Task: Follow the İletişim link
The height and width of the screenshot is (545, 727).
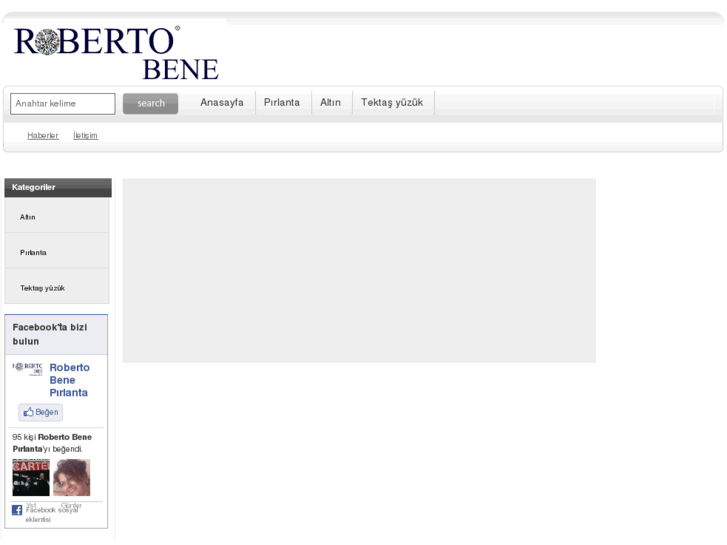Action: pyautogui.click(x=85, y=135)
